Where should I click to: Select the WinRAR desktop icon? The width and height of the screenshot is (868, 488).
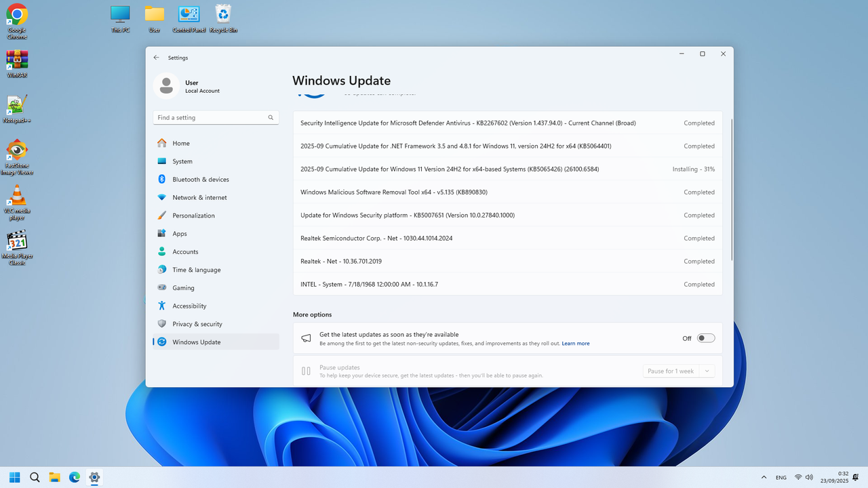[x=17, y=64]
